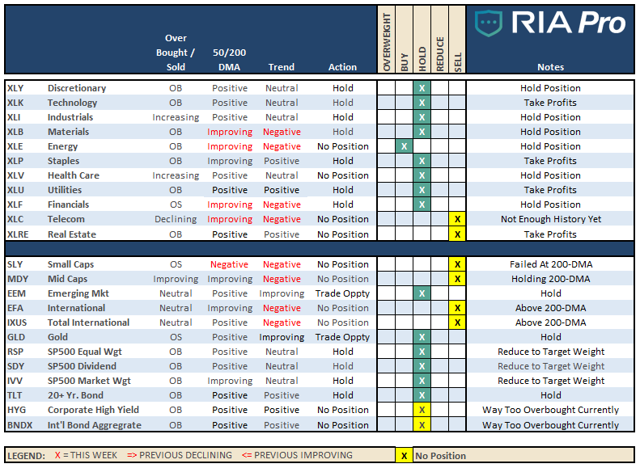Click Financials OS overbought/sold cell

[176, 205]
